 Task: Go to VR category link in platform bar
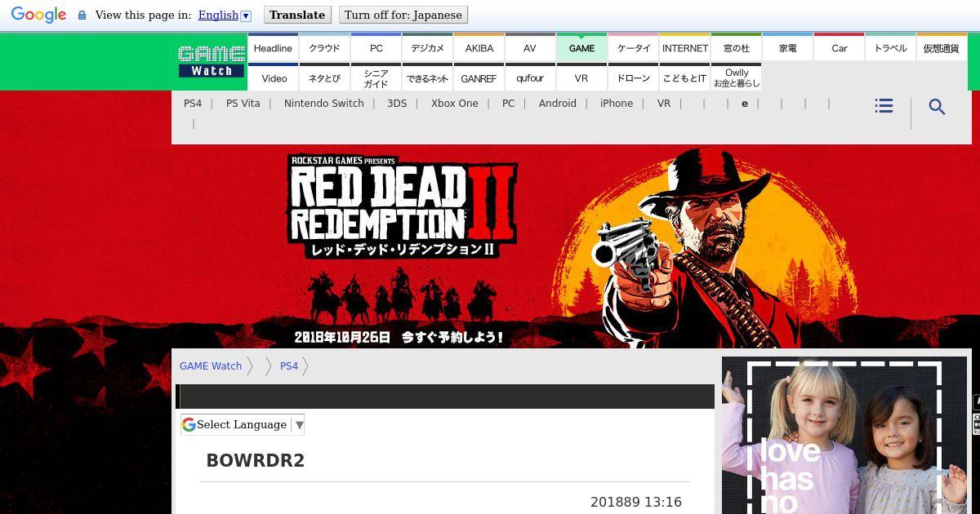[664, 104]
